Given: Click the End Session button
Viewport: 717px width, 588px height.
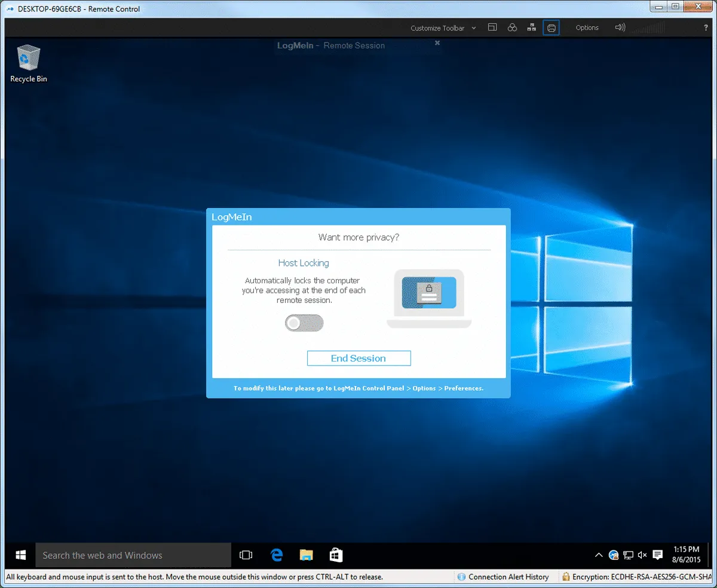Looking at the screenshot, I should (358, 358).
